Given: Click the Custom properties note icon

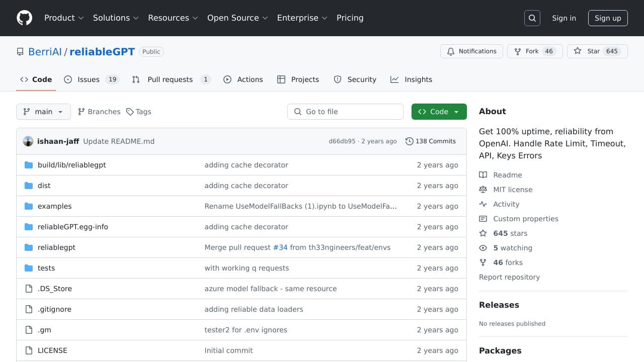Looking at the screenshot, I should point(483,219).
